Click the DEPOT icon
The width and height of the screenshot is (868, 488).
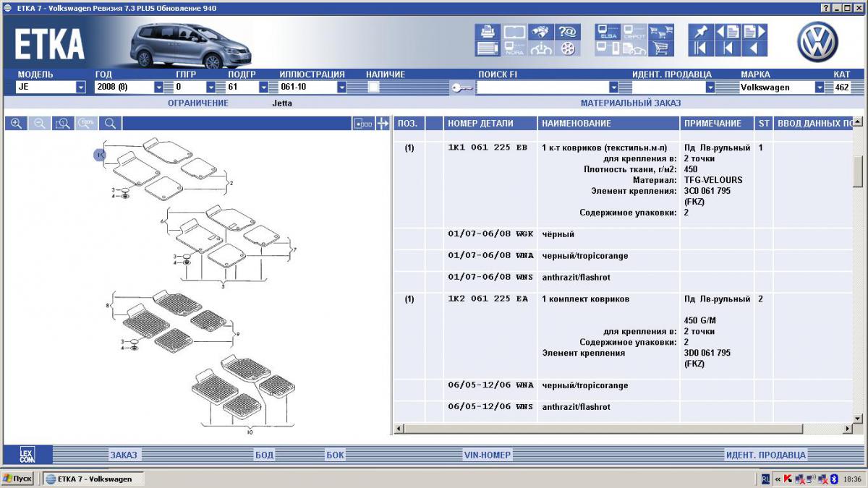(x=634, y=32)
